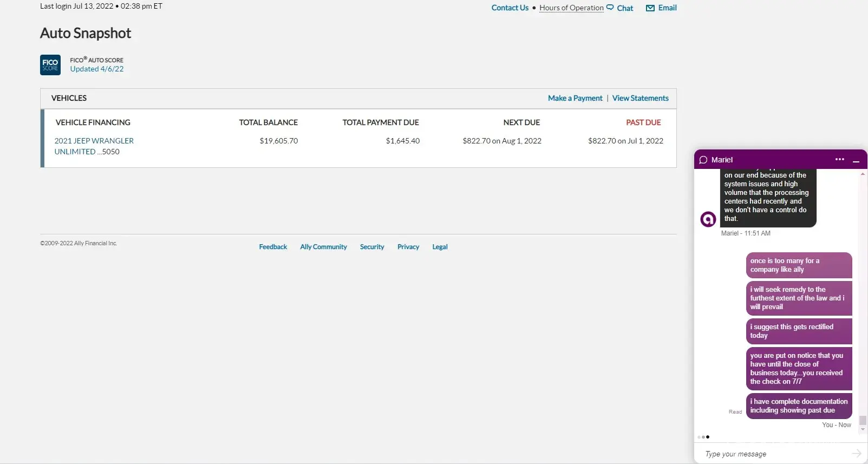Open the Feedback footer link
The image size is (868, 464).
click(273, 247)
